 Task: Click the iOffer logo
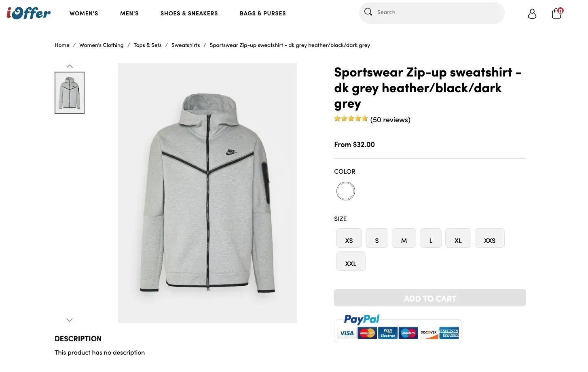click(x=29, y=13)
